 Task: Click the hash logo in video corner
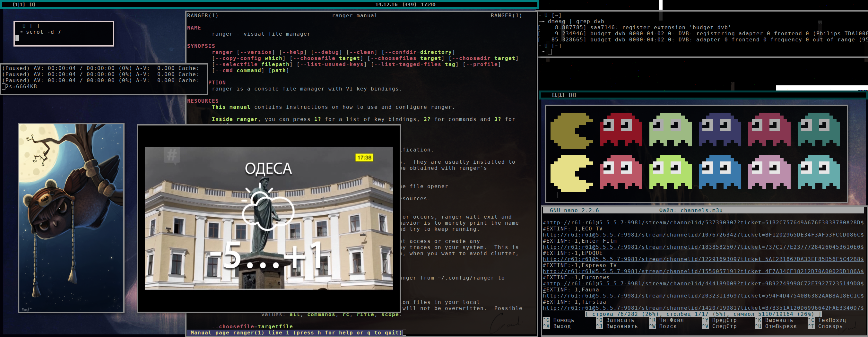pos(172,155)
